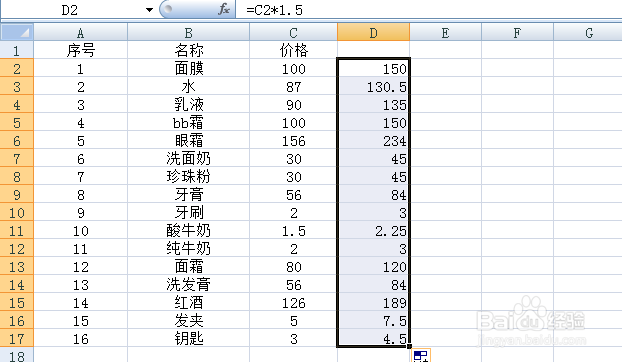Click result cell 120
Viewport: 622px width, 362px height.
373,267
